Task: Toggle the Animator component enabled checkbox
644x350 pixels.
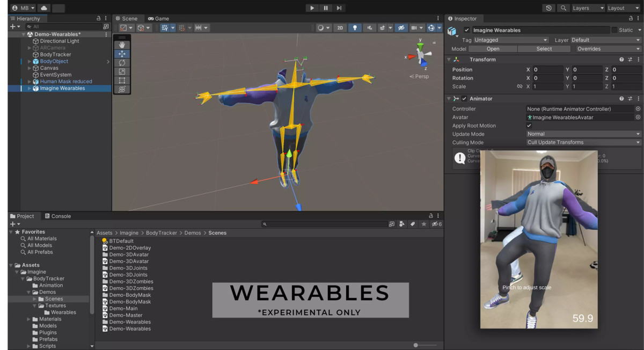Action: (465, 98)
